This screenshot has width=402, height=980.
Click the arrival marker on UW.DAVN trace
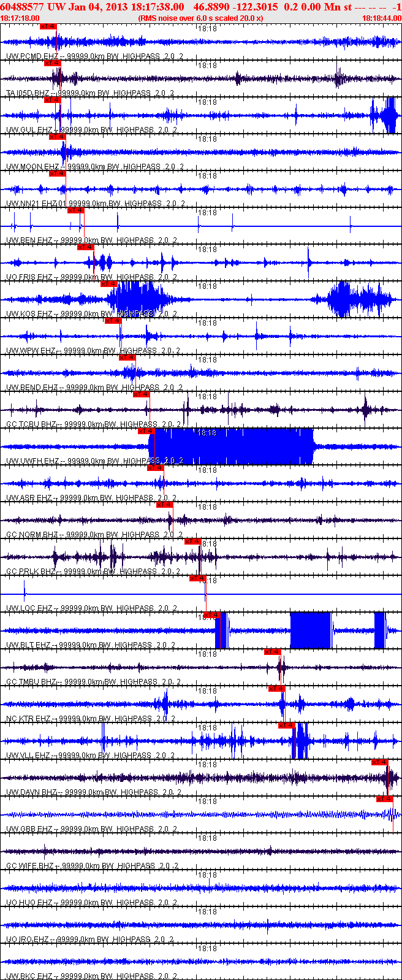click(380, 762)
